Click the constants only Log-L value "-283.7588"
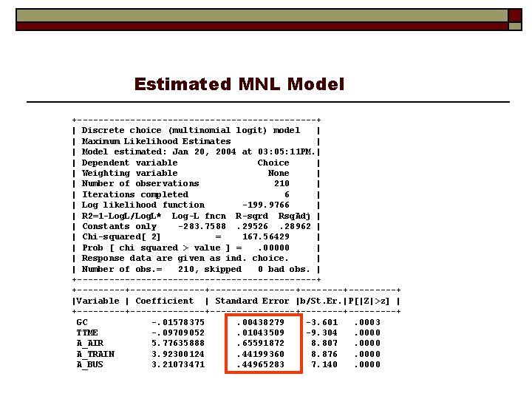Image resolution: width=532 pixels, height=399 pixels. coord(202,226)
